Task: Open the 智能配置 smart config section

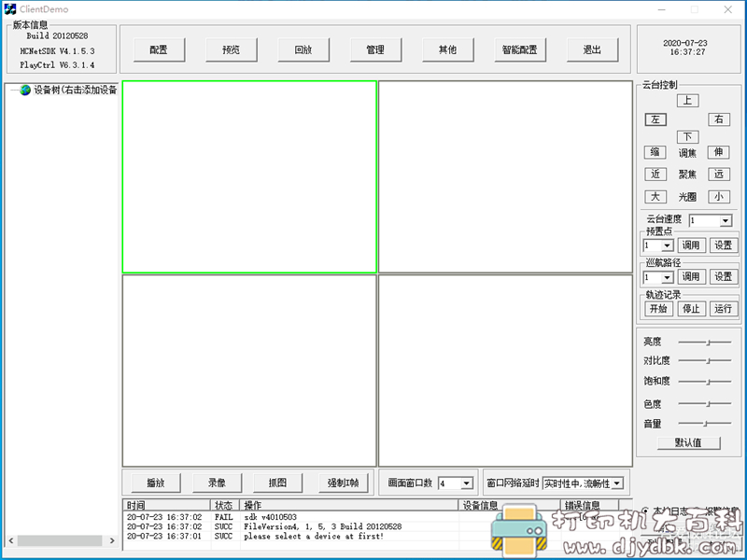Action: tap(520, 49)
